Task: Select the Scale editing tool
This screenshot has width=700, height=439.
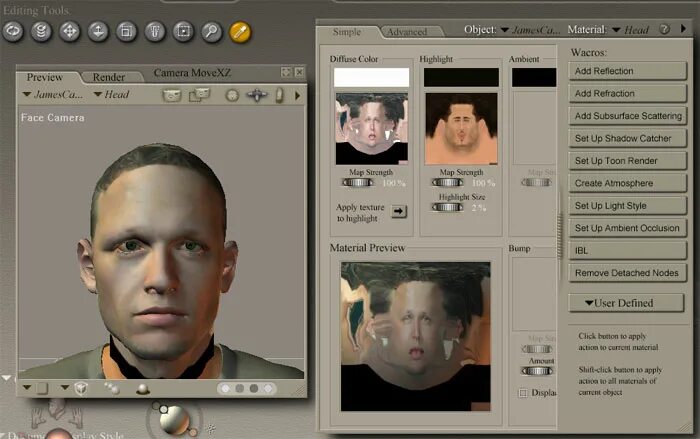Action: coord(127,31)
